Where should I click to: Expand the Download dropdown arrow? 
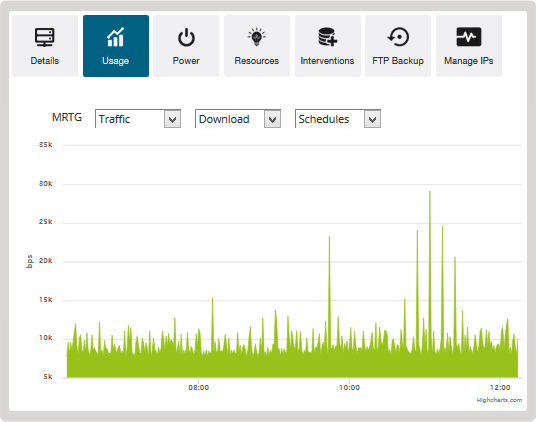tap(272, 119)
